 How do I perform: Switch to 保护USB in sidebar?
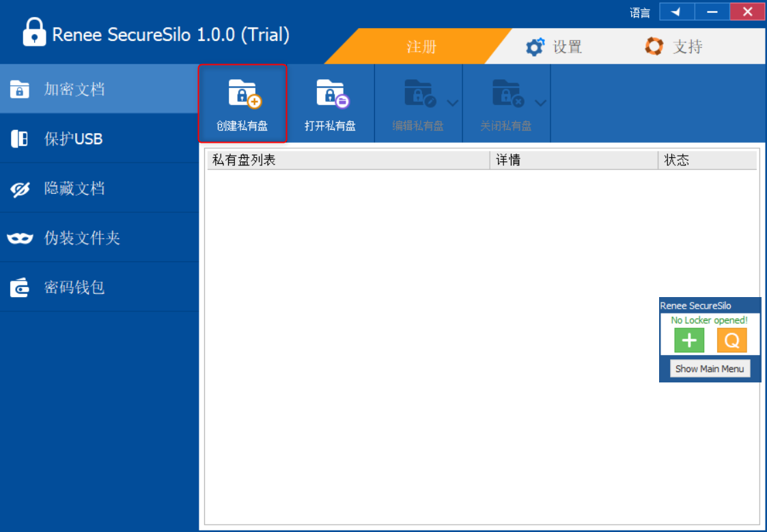(x=99, y=139)
